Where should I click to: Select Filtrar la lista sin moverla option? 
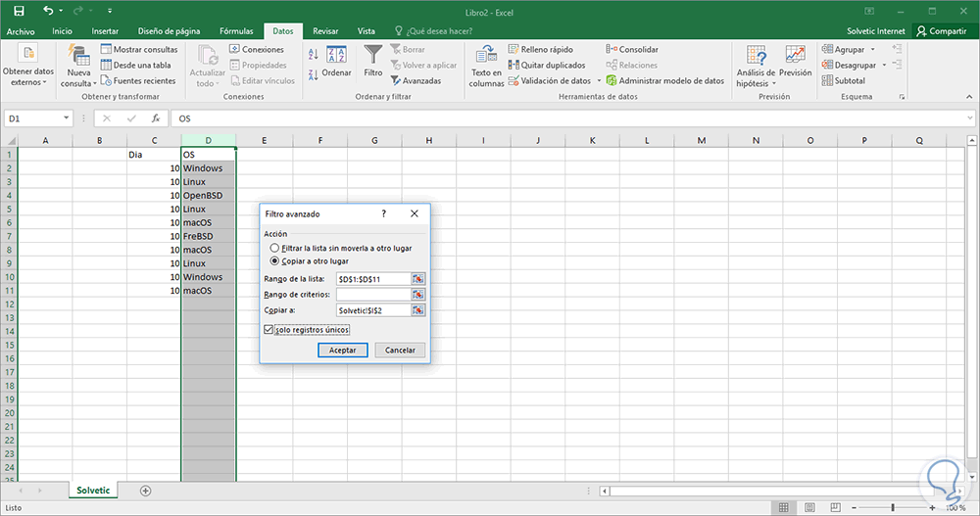[x=274, y=249]
